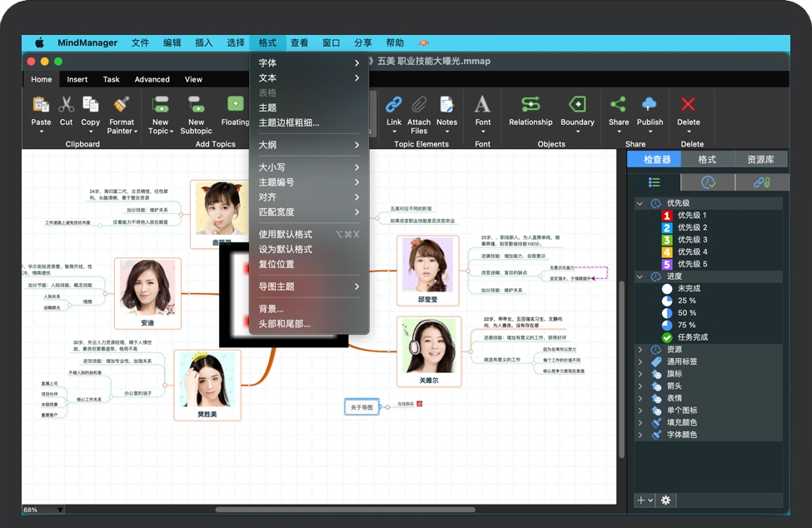
Task: Click the 安迪 portrait thumbnail on the map
Action: click(147, 287)
